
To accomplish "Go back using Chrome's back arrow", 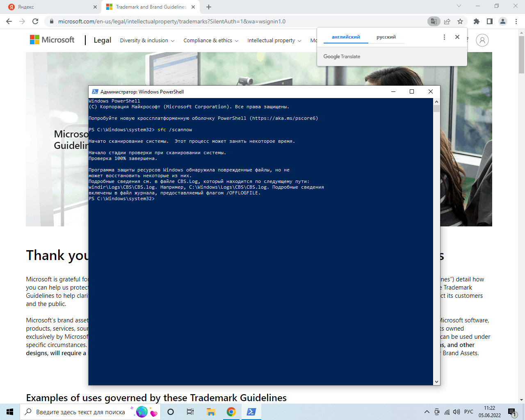I will pyautogui.click(x=9, y=21).
